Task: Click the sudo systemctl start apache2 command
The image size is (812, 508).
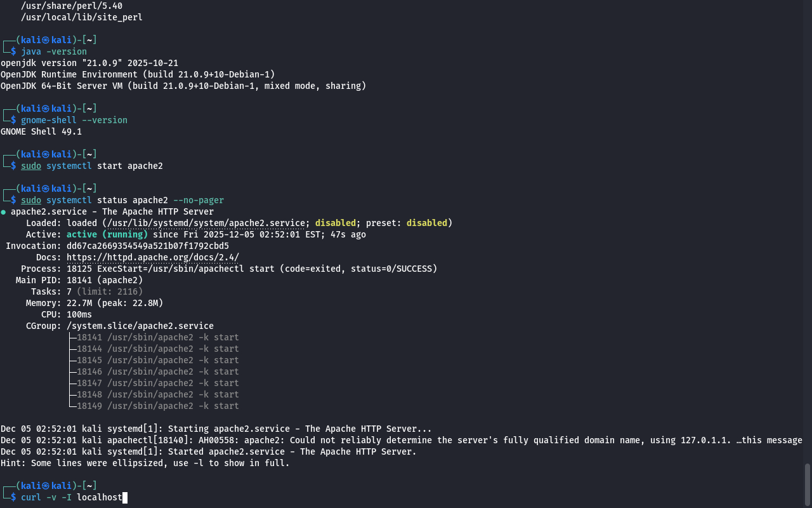Action: [x=92, y=166]
